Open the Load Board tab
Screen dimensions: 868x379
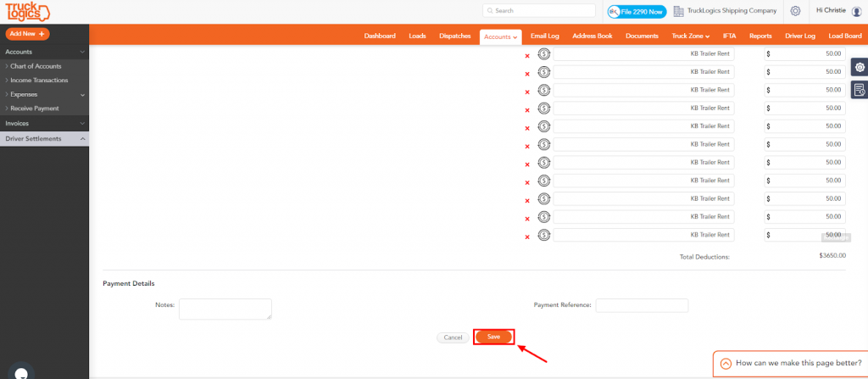point(845,36)
